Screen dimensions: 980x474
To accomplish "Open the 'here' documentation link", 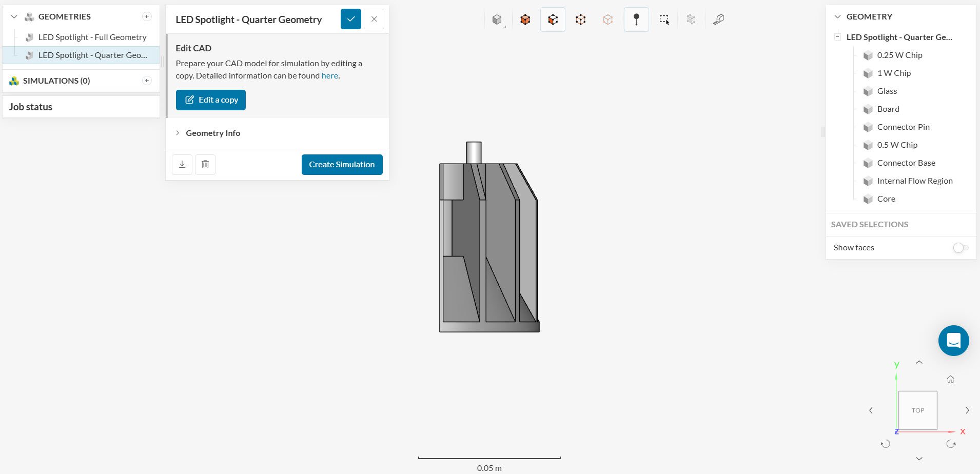I will pyautogui.click(x=329, y=75).
